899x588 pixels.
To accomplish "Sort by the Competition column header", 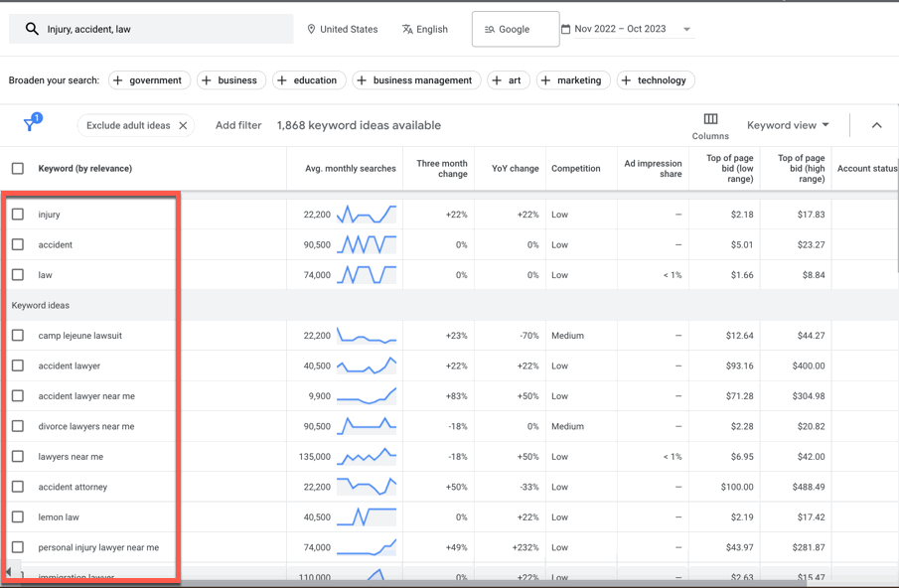I will (x=575, y=169).
